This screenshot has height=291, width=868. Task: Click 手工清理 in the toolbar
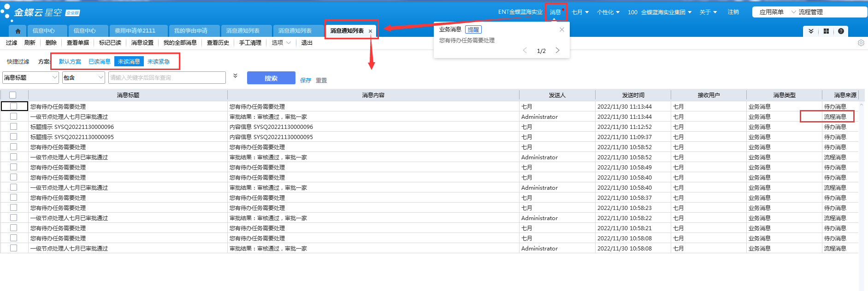coord(250,43)
